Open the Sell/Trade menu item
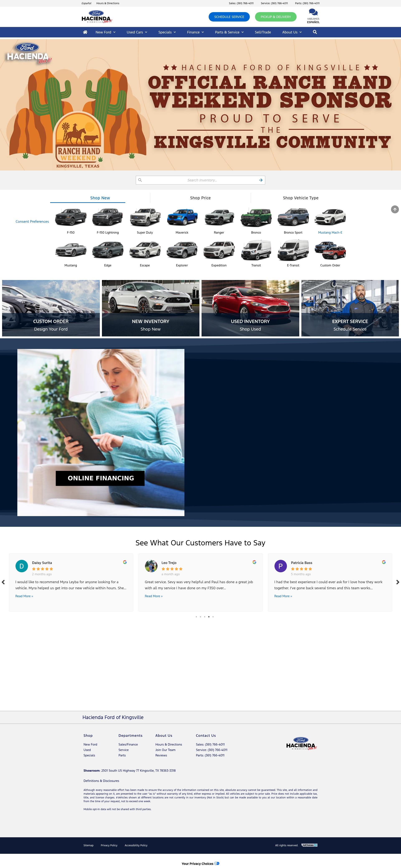This screenshot has width=401, height=868. [x=263, y=32]
